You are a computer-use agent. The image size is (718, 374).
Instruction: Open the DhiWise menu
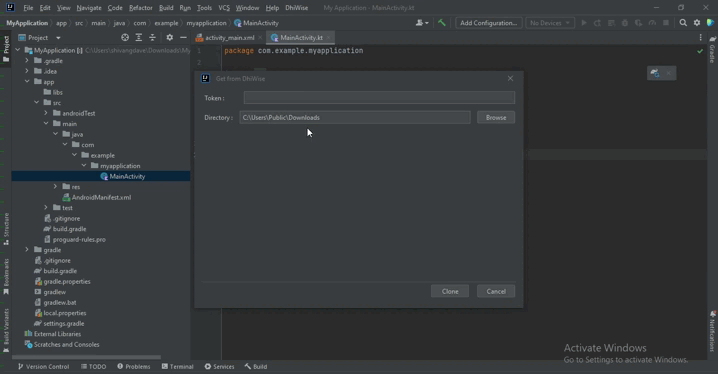pos(296,8)
